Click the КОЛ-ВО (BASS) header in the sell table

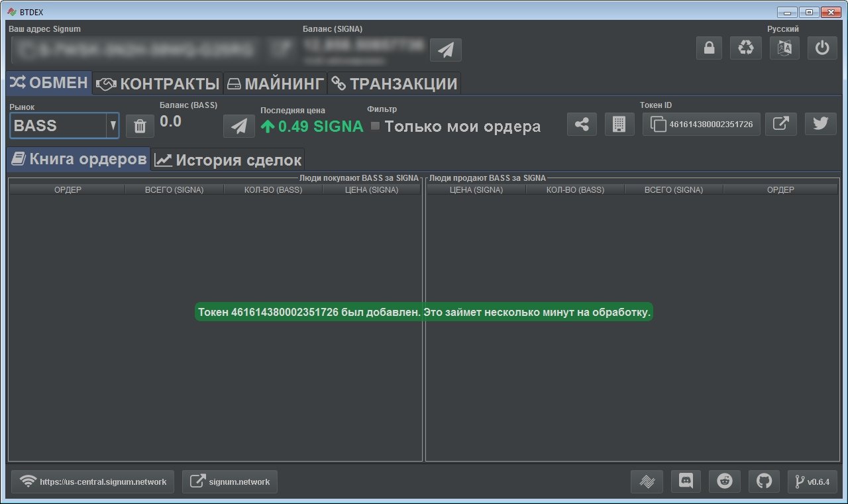coord(575,189)
